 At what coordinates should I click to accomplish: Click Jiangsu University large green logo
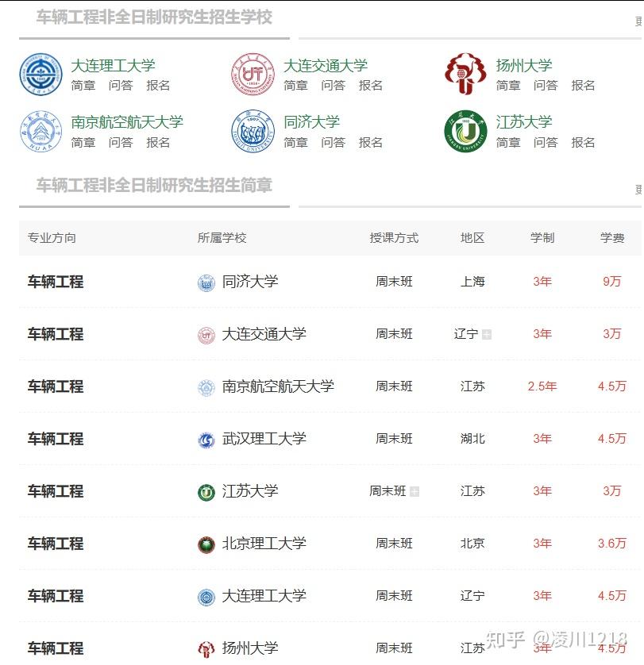tap(465, 131)
